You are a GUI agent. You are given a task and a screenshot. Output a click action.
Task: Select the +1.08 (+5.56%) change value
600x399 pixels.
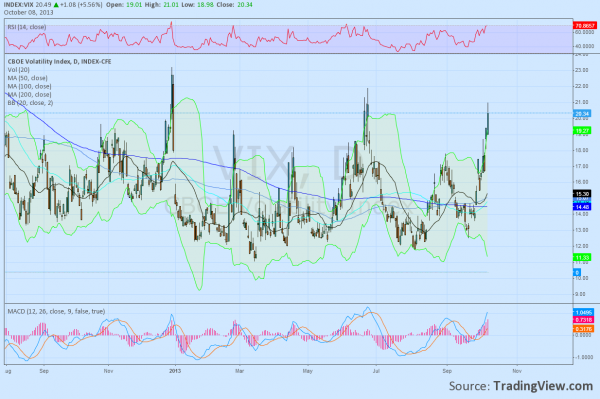pyautogui.click(x=81, y=5)
